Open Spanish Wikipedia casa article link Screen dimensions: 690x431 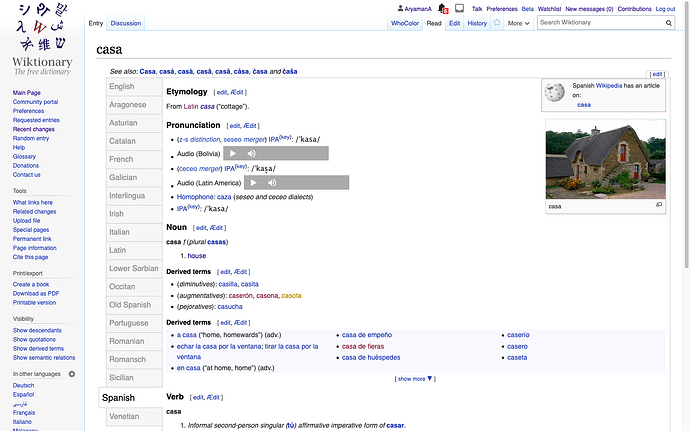pyautogui.click(x=584, y=105)
